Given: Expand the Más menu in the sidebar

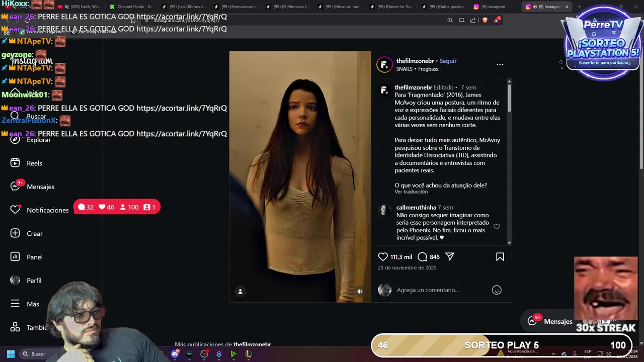Looking at the screenshot, I should pos(25,304).
